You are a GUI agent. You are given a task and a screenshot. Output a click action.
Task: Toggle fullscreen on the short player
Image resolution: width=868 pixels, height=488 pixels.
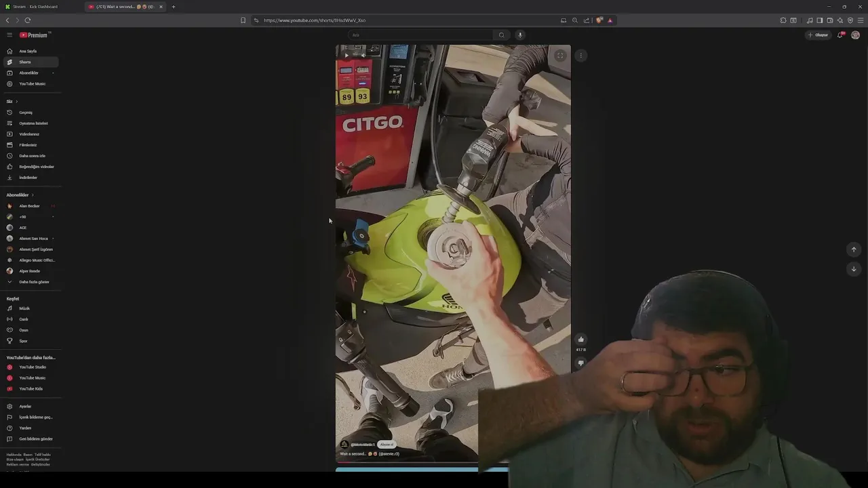tap(559, 56)
